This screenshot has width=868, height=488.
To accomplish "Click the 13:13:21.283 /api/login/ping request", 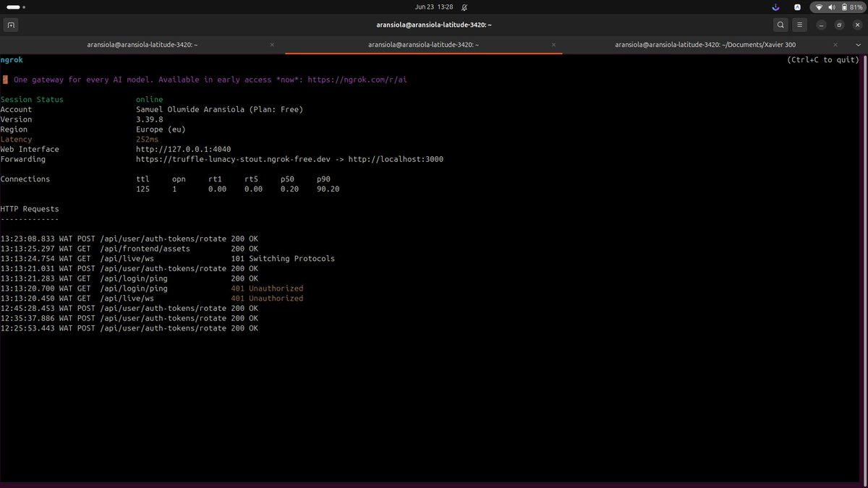I will click(x=129, y=278).
